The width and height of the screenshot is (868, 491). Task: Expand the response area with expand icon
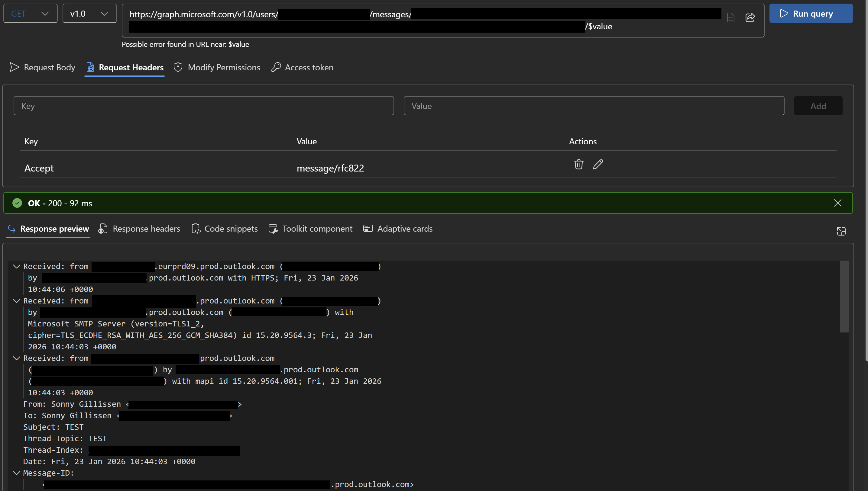[x=841, y=231]
